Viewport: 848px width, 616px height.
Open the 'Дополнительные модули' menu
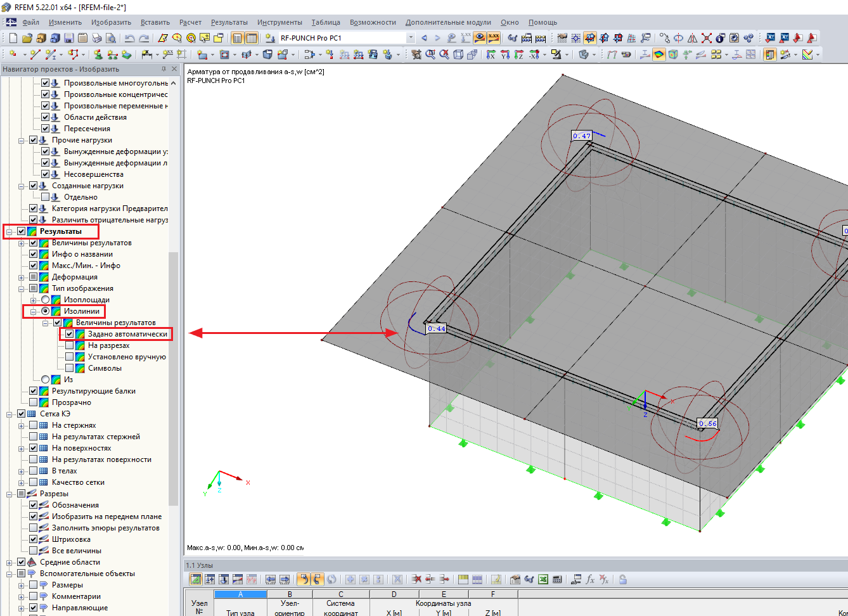(x=448, y=22)
